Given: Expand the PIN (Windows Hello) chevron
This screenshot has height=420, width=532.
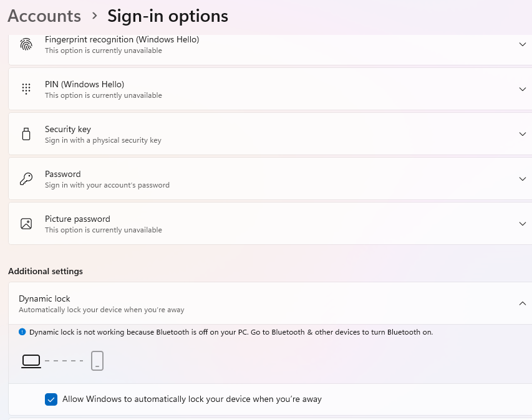Looking at the screenshot, I should (523, 89).
